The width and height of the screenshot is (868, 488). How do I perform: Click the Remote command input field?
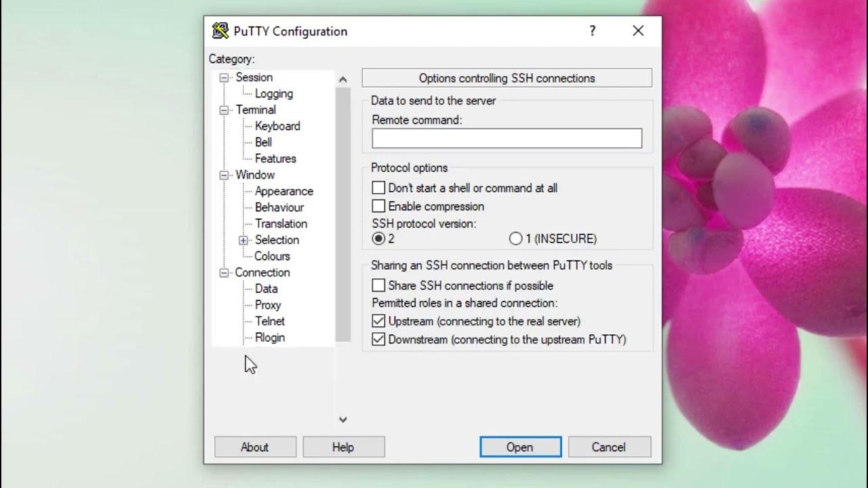tap(507, 138)
